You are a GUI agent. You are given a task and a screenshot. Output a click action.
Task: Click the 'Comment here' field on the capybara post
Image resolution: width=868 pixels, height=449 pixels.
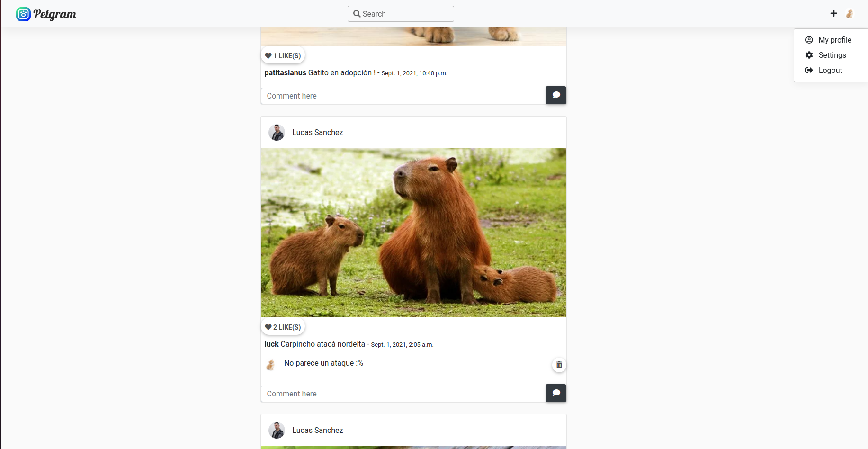403,394
